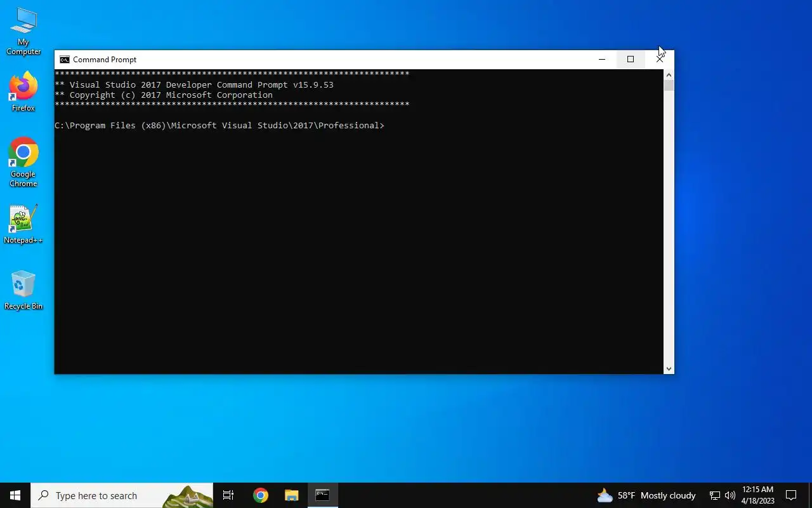Select the Google Chrome desktop shortcut
The width and height of the screenshot is (812, 508).
click(x=23, y=163)
